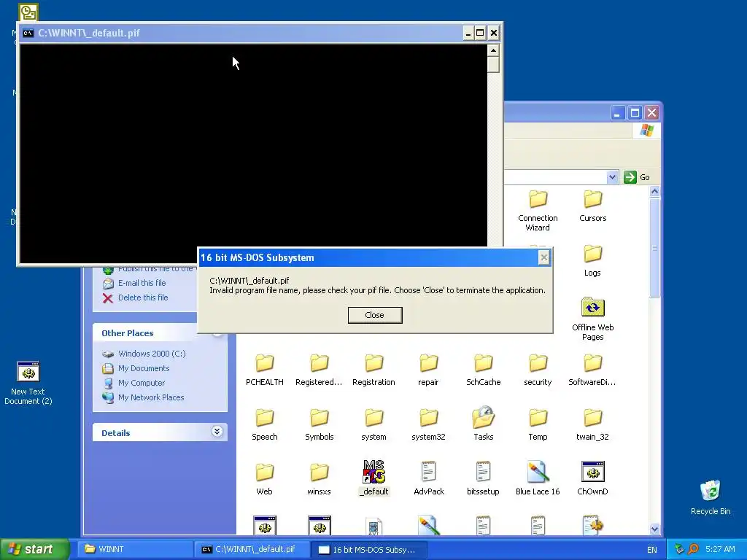
Task: Select the bitssetup file
Action: click(483, 478)
